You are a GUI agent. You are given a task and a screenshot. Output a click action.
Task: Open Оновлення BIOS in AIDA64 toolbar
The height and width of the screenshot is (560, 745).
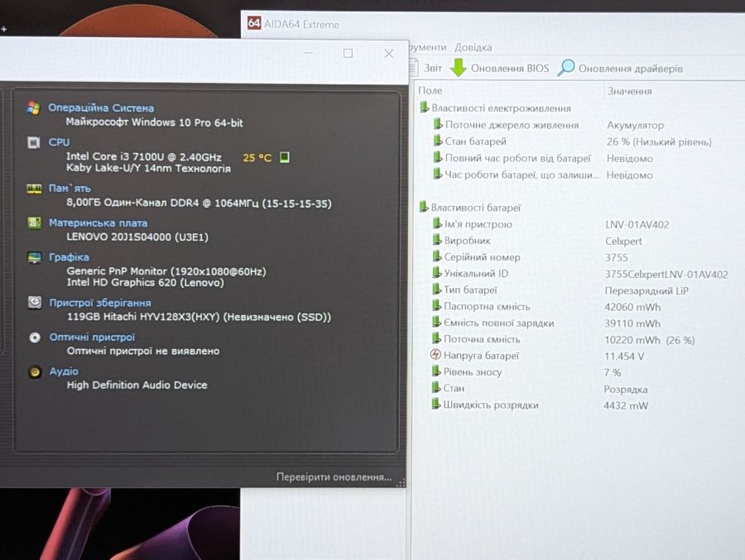(x=510, y=69)
